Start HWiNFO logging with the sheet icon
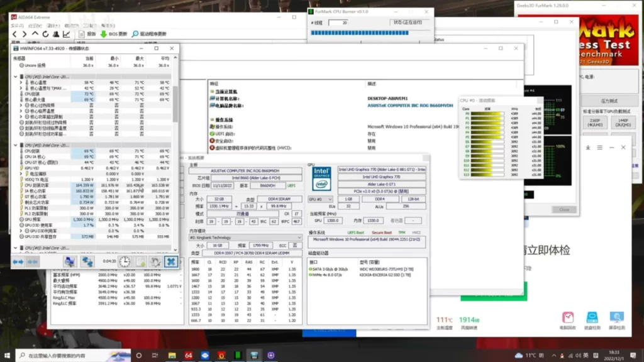The width and height of the screenshot is (644, 362). [141, 261]
